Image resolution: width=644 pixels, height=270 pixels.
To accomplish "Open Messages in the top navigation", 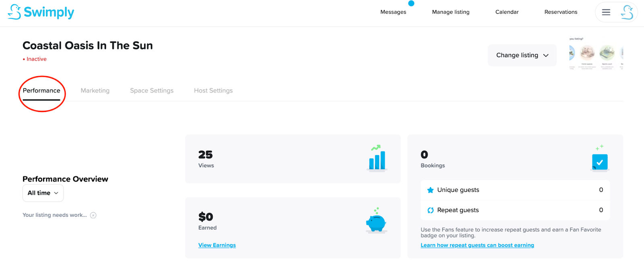I will click(393, 12).
